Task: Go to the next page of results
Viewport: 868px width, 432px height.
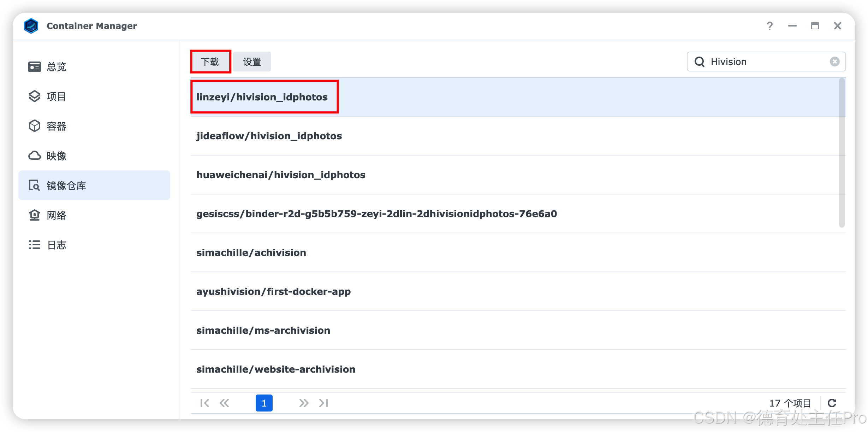Action: tap(304, 403)
